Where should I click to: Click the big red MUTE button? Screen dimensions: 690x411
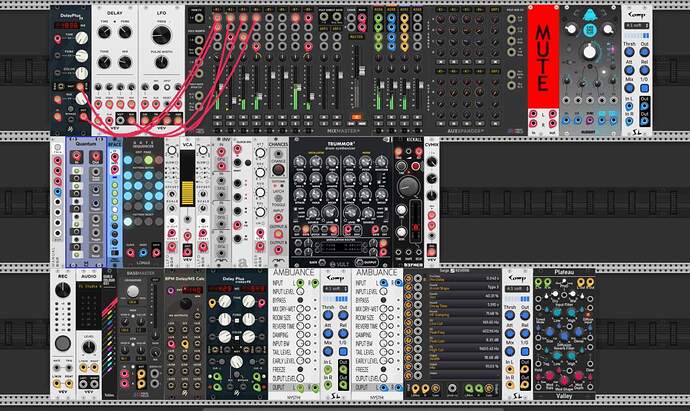pyautogui.click(x=543, y=57)
